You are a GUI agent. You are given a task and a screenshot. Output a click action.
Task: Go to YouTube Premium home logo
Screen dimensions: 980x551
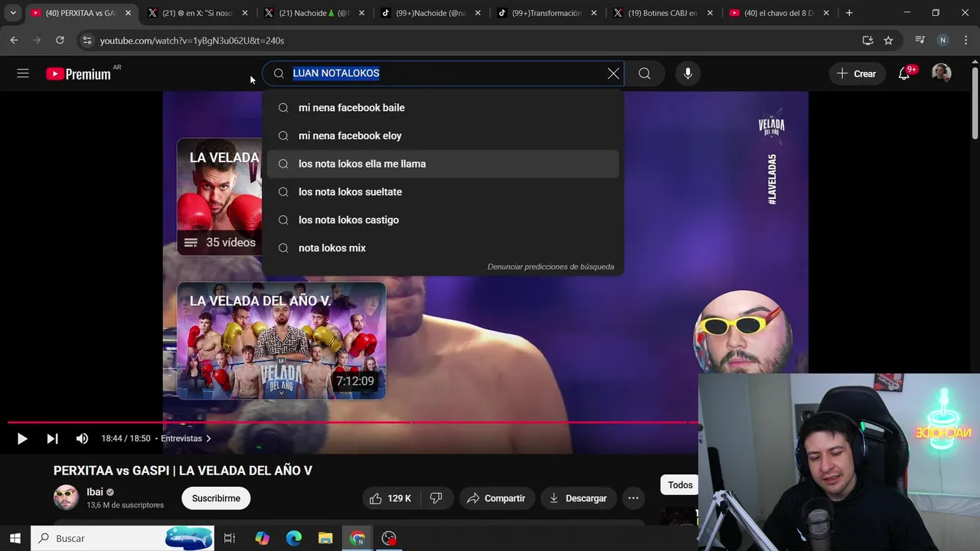coord(78,73)
